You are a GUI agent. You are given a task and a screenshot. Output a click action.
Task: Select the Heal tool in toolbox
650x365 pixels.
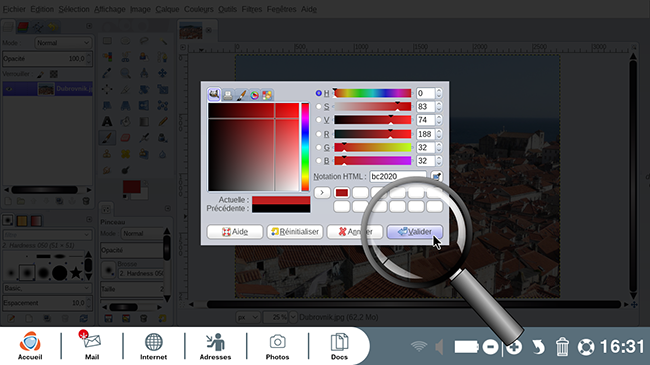tap(126, 154)
